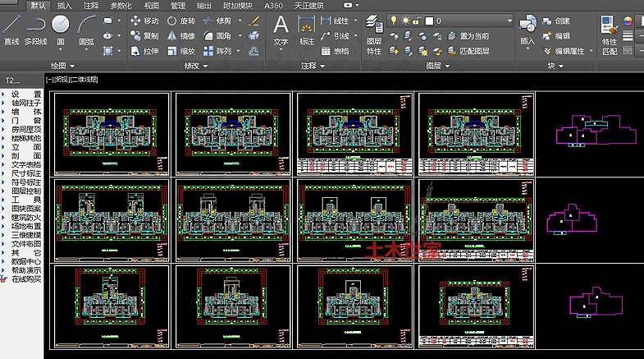Image resolution: width=644 pixels, height=359 pixels.
Task: Switch to the 管理 ribbon tab
Action: click(178, 6)
